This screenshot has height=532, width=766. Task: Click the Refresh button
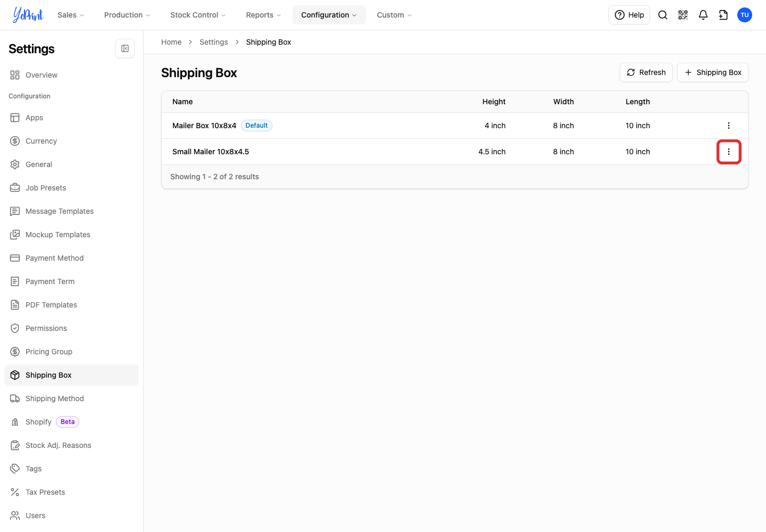[x=646, y=72]
